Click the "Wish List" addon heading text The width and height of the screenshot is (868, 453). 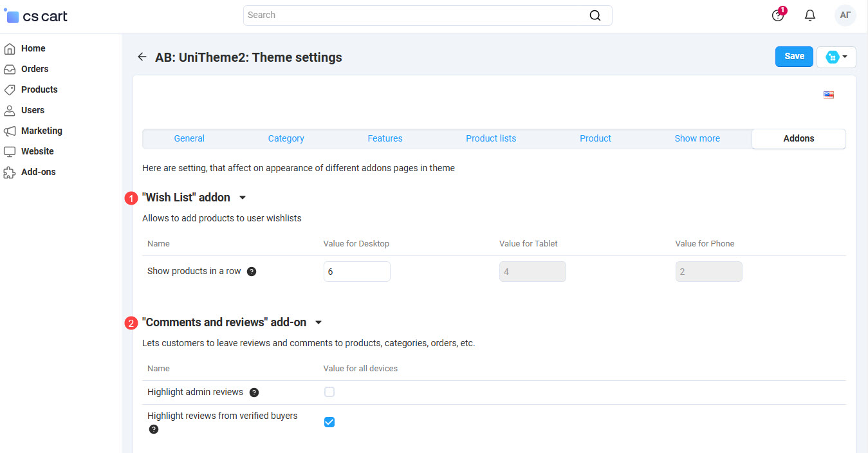(186, 198)
